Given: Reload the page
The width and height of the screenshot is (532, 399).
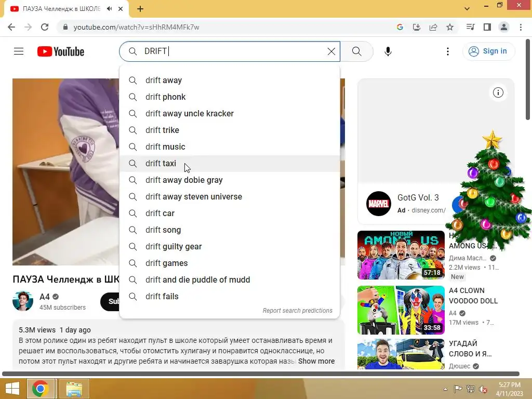Looking at the screenshot, I should click(x=45, y=27).
